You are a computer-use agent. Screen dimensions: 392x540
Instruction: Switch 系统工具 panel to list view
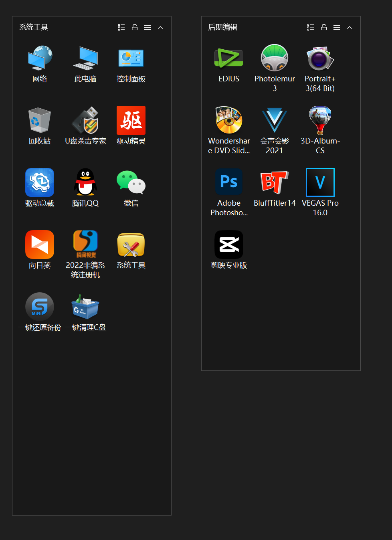[121, 27]
